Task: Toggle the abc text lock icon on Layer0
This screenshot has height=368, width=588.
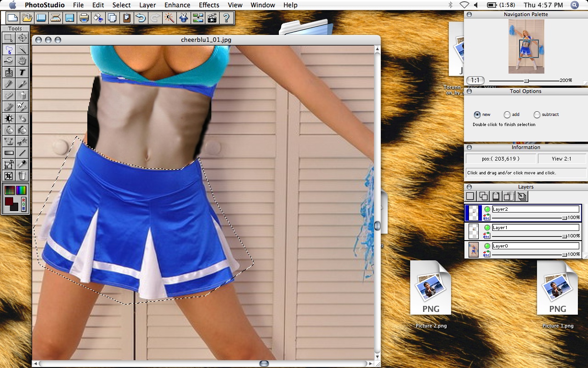Action: coord(487,254)
